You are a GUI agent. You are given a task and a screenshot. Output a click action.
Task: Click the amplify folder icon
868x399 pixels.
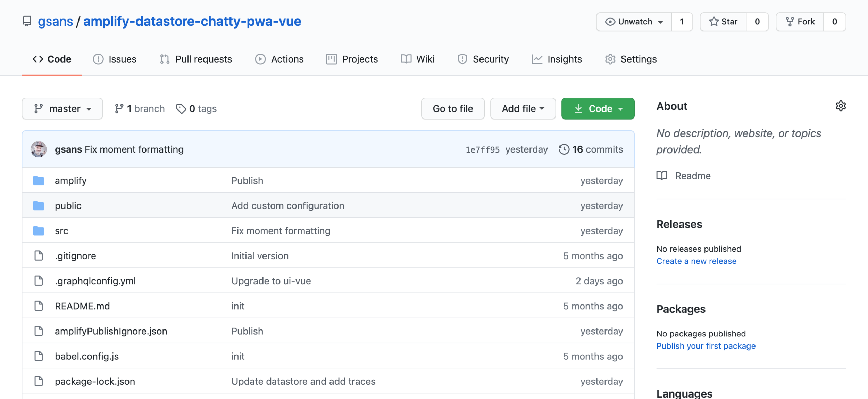pos(39,180)
